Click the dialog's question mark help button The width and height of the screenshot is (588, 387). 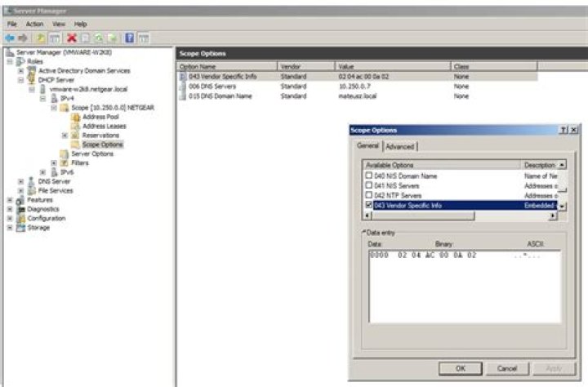click(x=563, y=130)
